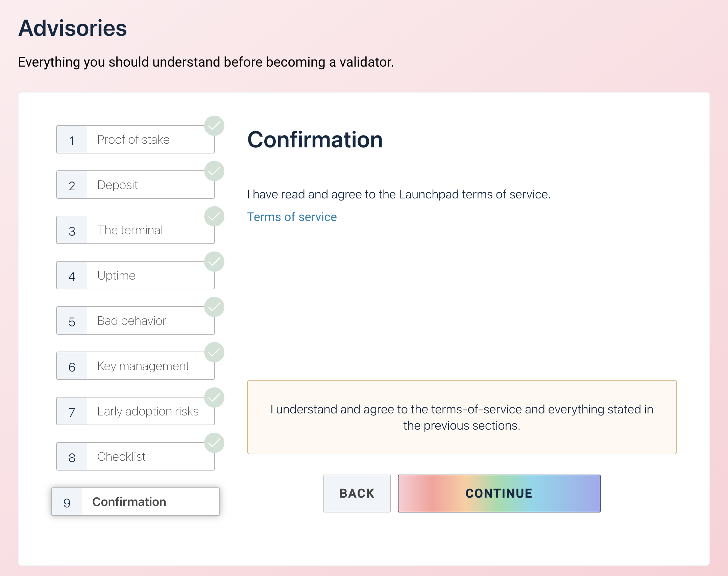Go to the Deposit advisory step
Viewport: 728px width, 576px height.
(135, 185)
